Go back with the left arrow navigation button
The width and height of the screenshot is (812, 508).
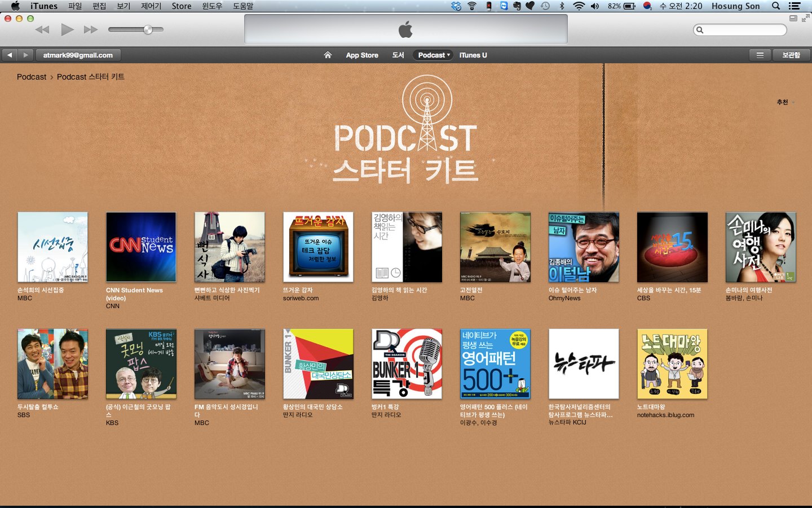[x=10, y=55]
